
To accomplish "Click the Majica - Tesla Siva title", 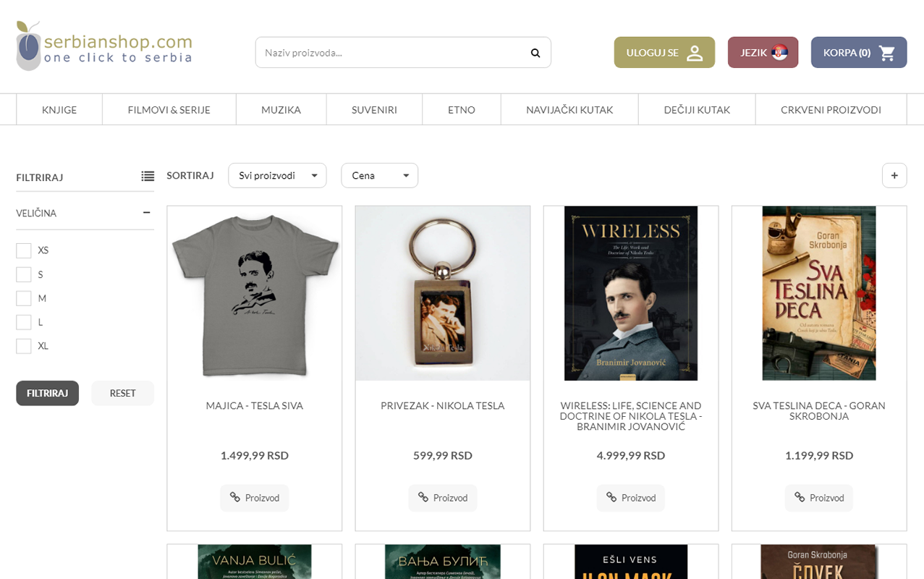I will click(255, 405).
